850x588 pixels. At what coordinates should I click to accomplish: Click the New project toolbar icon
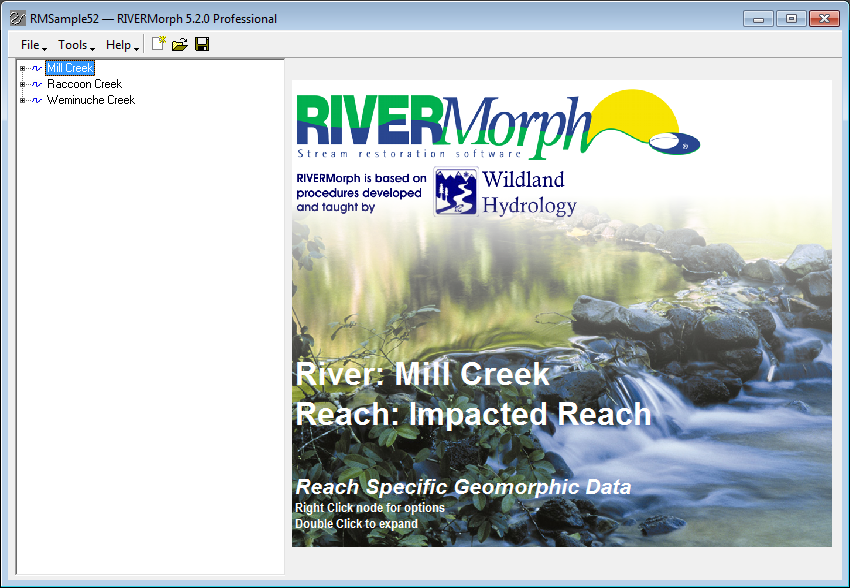[x=158, y=44]
